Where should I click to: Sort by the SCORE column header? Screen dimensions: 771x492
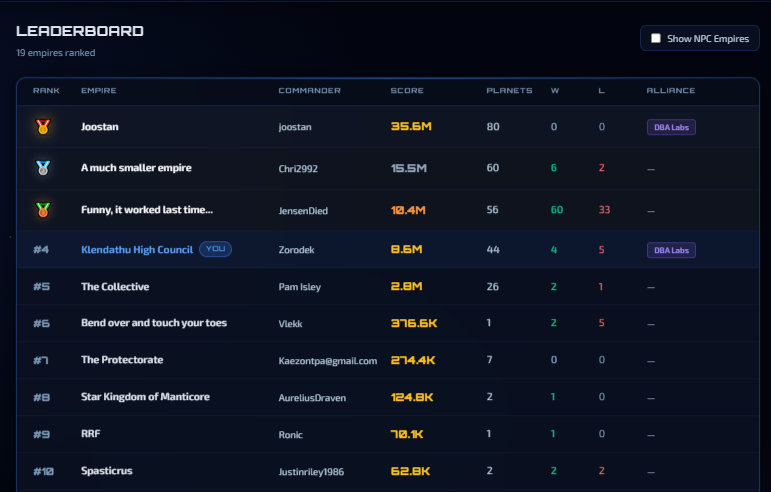(407, 90)
